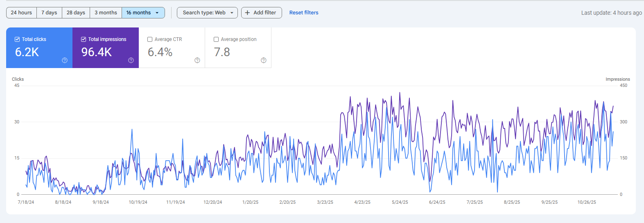This screenshot has width=644, height=223.
Task: Click the 4/23/25 date on chart axis
Action: tap(362, 202)
